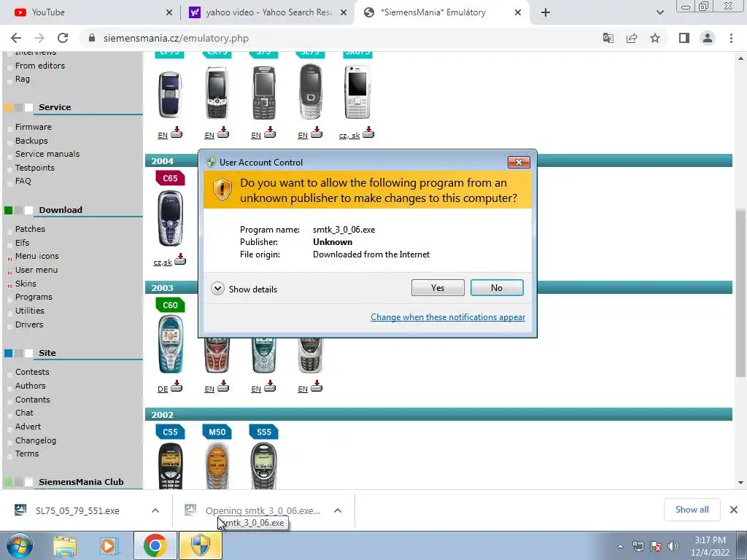
Task: Open Chrome three-dot menu
Action: (x=731, y=38)
